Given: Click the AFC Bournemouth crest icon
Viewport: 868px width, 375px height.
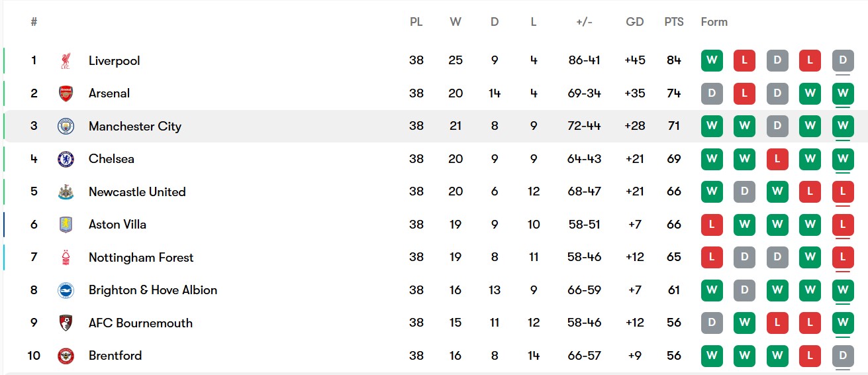Looking at the screenshot, I should (66, 323).
